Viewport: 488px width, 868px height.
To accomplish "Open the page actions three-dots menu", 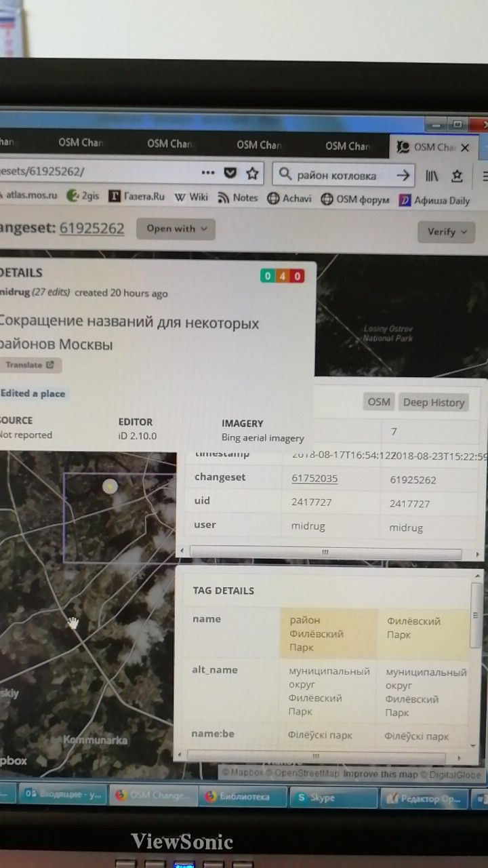I will pyautogui.click(x=208, y=174).
